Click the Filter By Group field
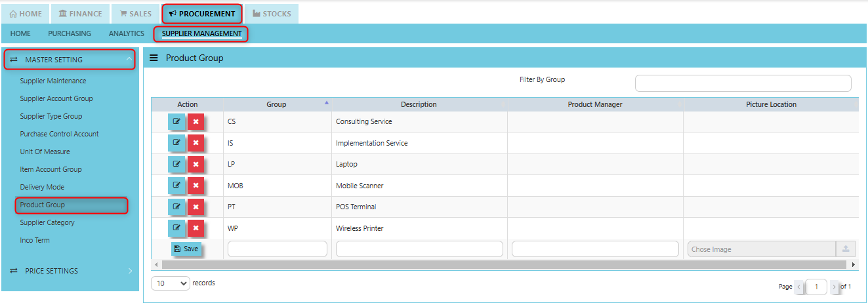 [x=743, y=83]
